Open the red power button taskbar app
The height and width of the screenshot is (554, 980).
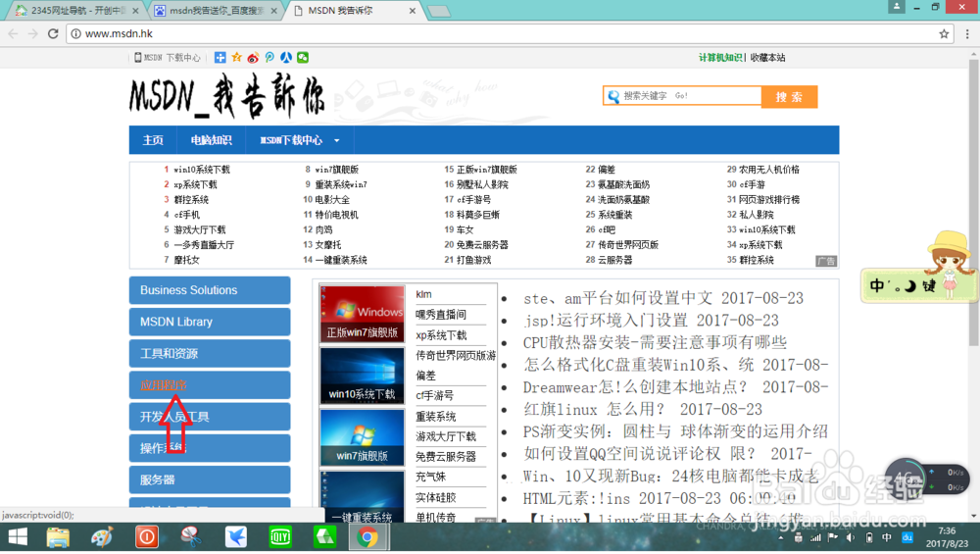[x=147, y=537]
